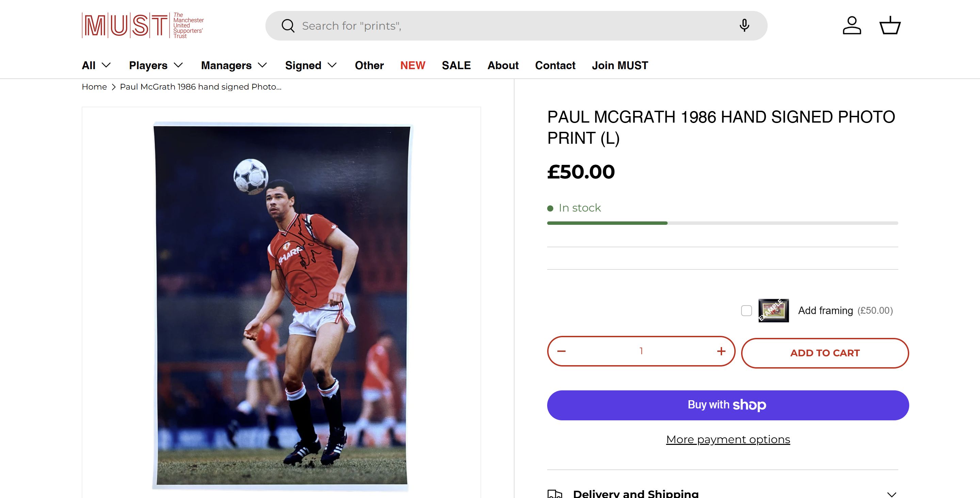Expand the Signed dropdown menu
Viewport: 980px width, 498px height.
tap(311, 65)
